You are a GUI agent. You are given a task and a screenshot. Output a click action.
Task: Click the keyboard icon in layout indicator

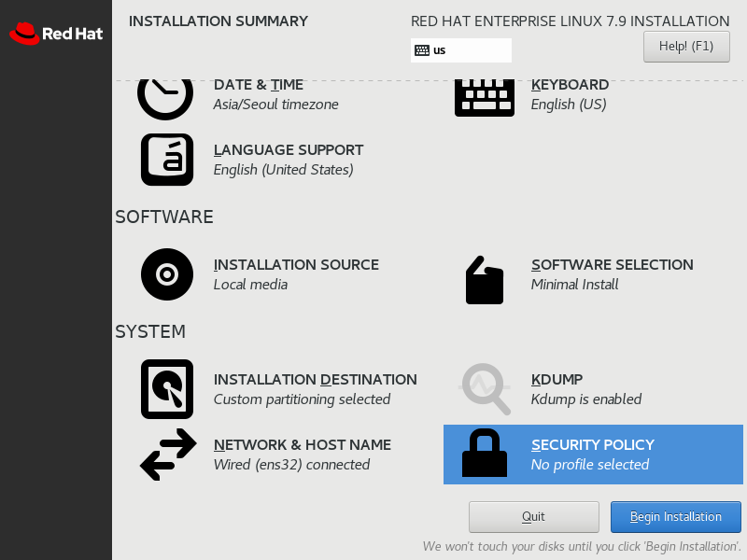pos(422,50)
